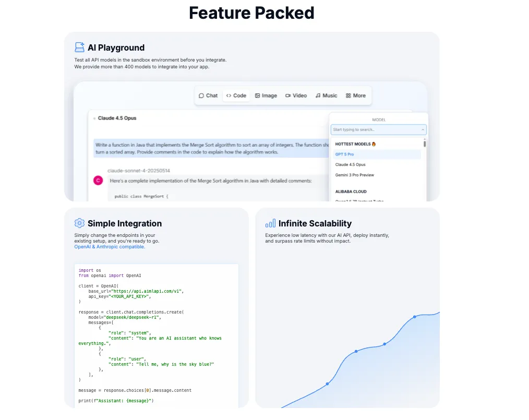Click the video camera icon

coord(288,95)
